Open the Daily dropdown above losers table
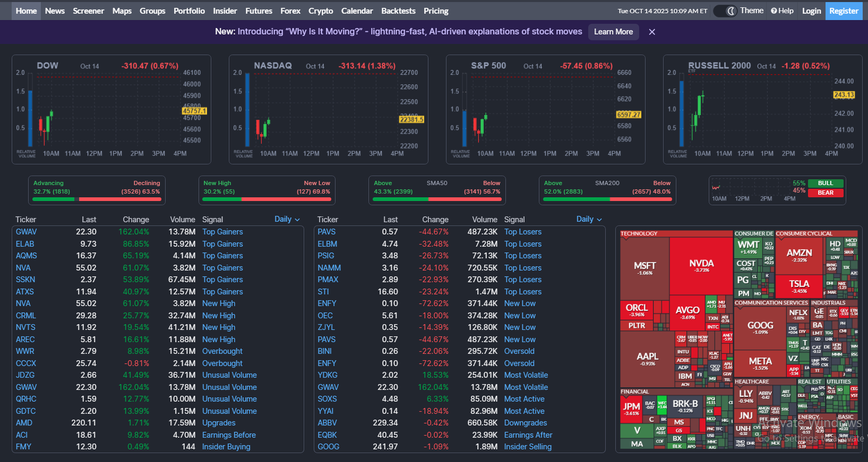This screenshot has height=462, width=868. (x=589, y=219)
